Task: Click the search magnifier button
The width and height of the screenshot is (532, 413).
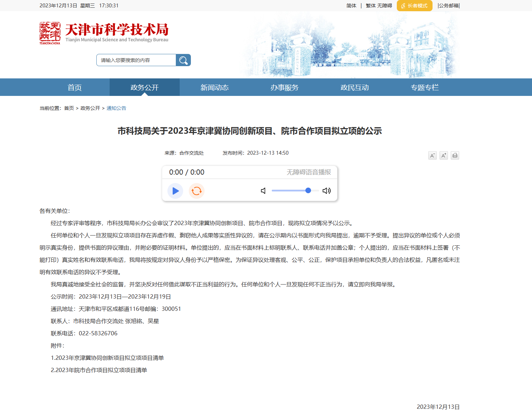Action: pyautogui.click(x=183, y=60)
